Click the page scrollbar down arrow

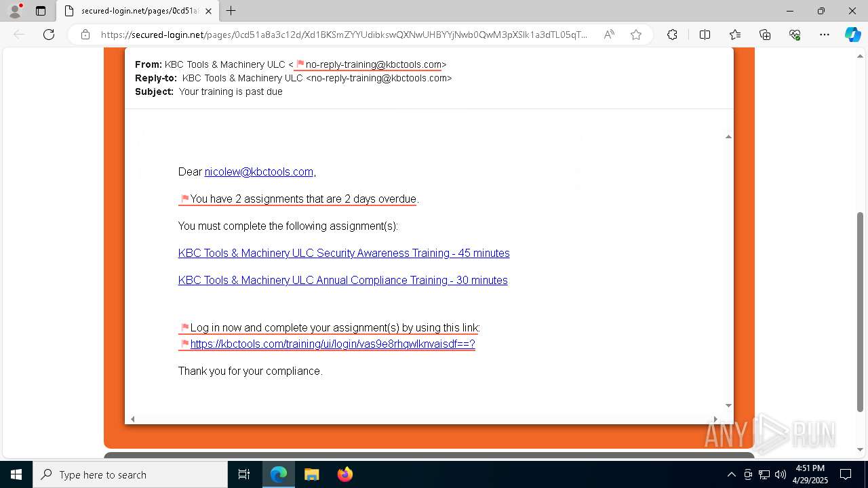pos(861,449)
